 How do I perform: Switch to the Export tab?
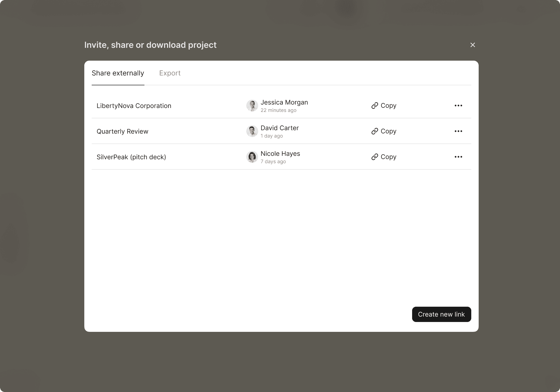click(x=170, y=73)
